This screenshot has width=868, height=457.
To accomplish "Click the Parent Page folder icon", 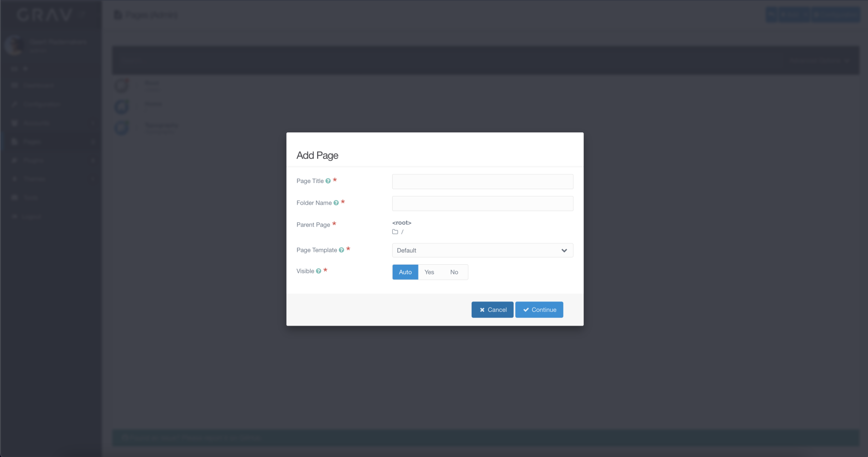I will 395,232.
